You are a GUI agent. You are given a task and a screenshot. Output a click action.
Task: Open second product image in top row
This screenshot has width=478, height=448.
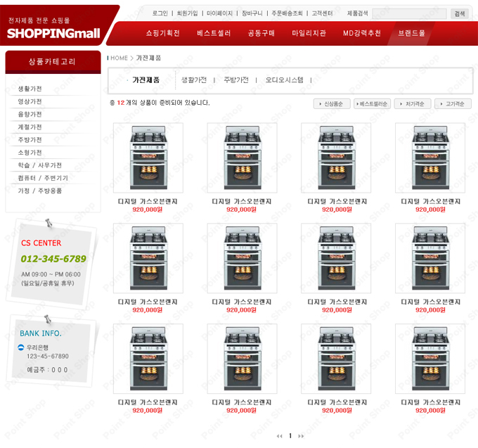[x=242, y=158]
